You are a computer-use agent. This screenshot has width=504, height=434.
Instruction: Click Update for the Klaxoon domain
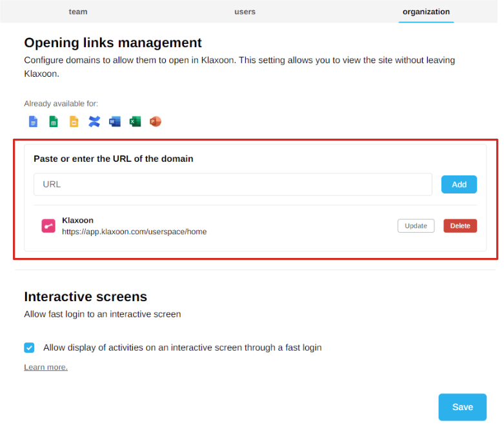click(x=416, y=226)
